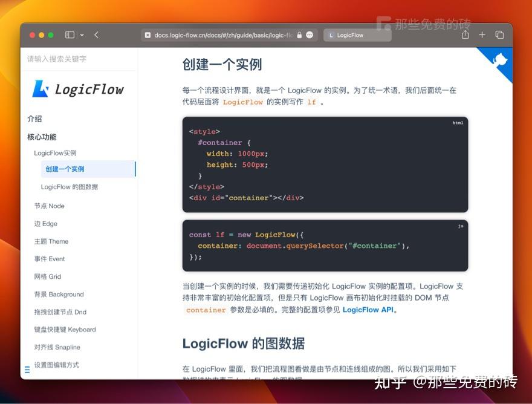Click the html label on the code block

tap(458, 123)
